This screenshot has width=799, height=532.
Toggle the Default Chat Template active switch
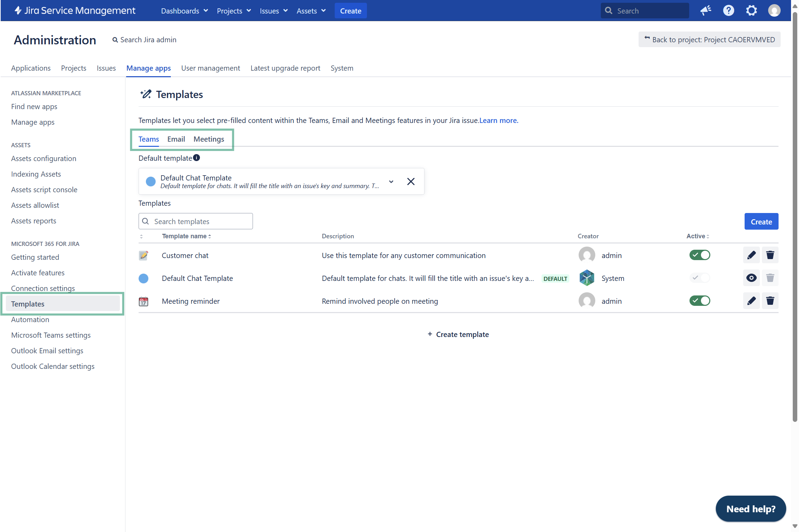[x=700, y=278]
